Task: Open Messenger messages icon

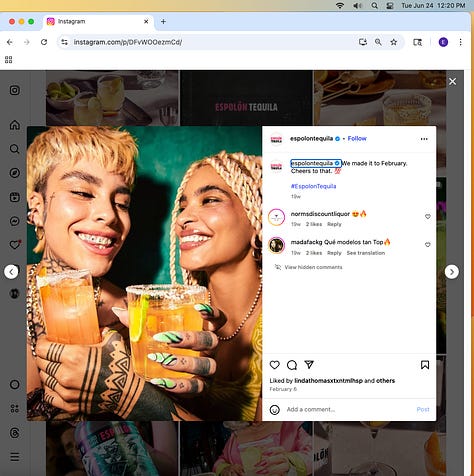Action: click(x=15, y=221)
